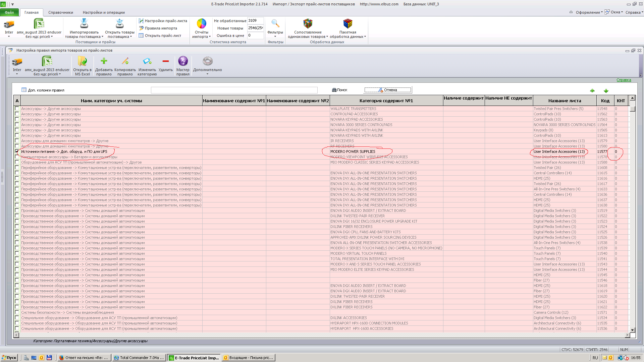This screenshot has height=362, width=644.
Task: Open Справка link above table
Action: [624, 80]
